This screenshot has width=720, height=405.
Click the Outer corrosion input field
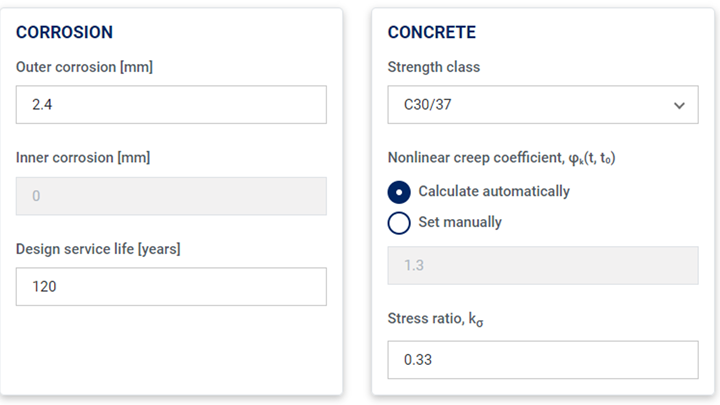(171, 104)
